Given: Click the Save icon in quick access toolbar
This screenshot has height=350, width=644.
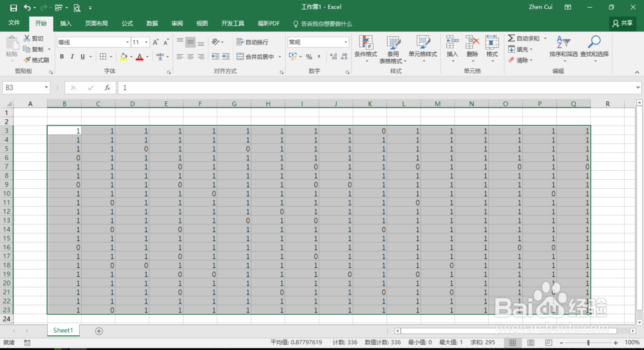Looking at the screenshot, I should click(x=13, y=7).
